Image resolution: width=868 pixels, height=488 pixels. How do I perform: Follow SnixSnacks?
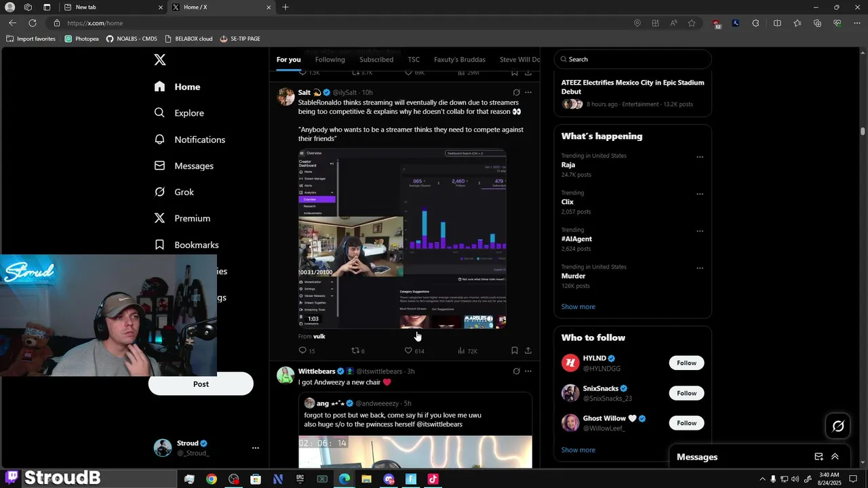[686, 393]
